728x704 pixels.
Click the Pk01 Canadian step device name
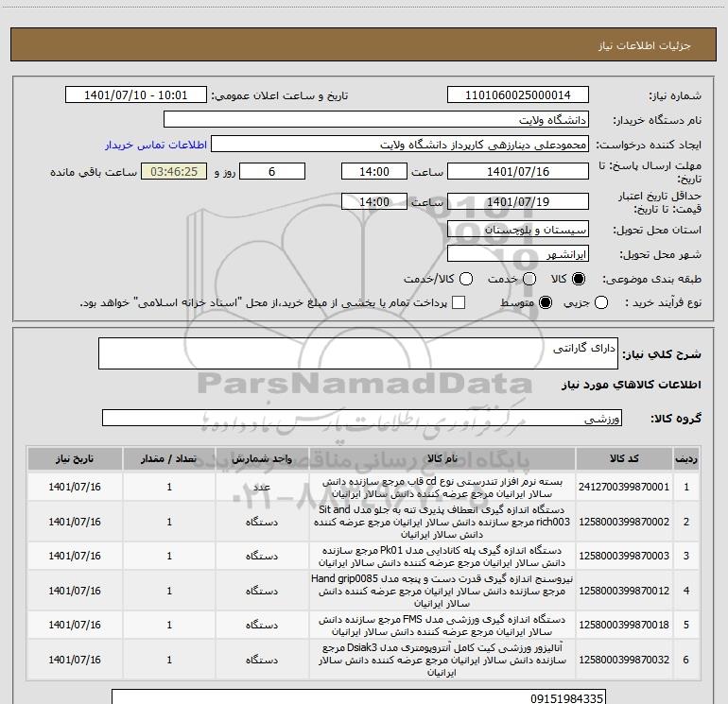coord(442,556)
